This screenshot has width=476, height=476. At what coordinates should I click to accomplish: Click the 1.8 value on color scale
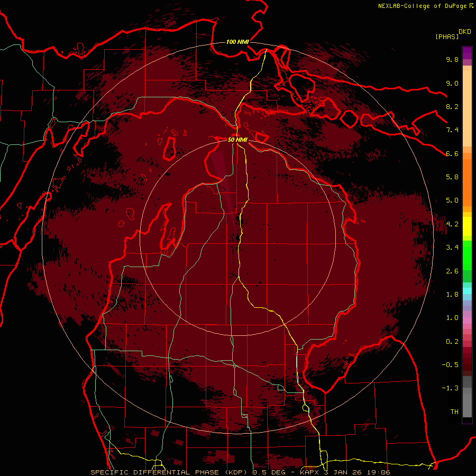pos(452,295)
